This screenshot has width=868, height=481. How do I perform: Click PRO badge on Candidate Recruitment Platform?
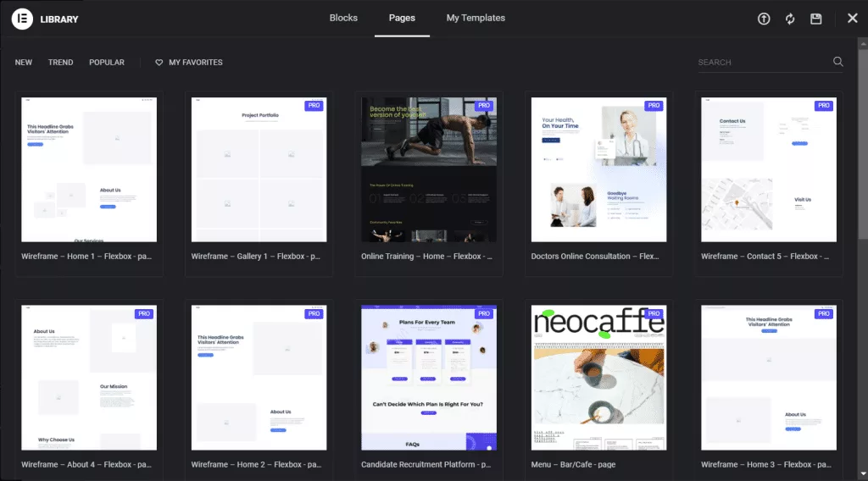point(484,313)
